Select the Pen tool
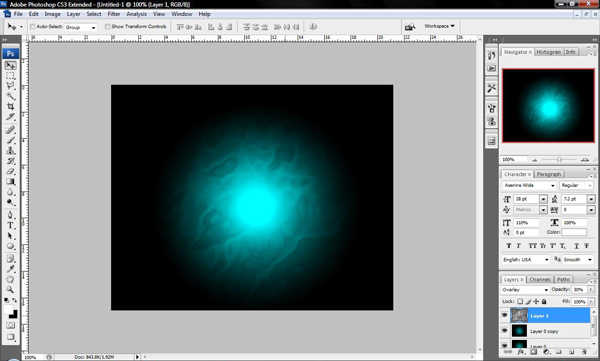600x361 pixels. pyautogui.click(x=10, y=215)
